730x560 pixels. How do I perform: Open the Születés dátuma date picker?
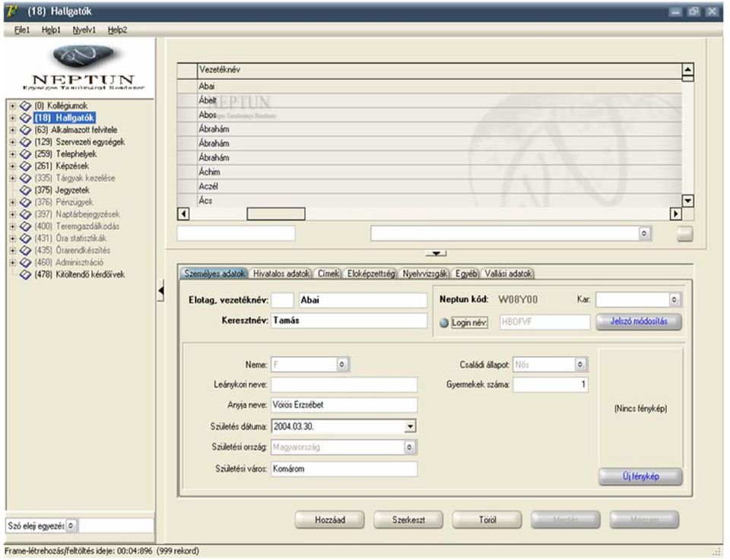pos(410,426)
